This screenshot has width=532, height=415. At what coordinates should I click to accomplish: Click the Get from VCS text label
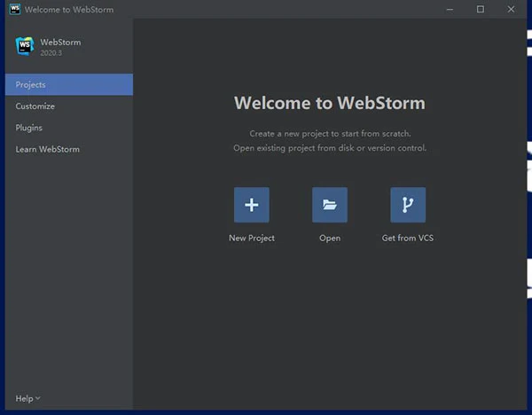coord(408,238)
